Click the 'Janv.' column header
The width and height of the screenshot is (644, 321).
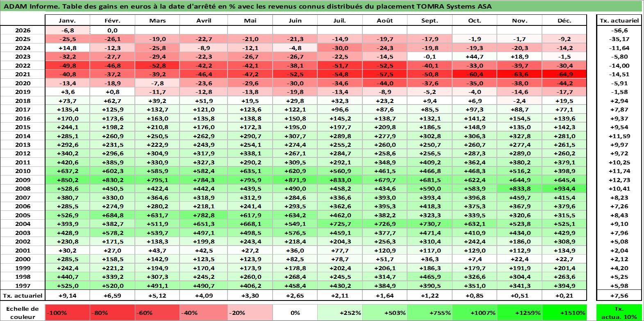[67, 20]
